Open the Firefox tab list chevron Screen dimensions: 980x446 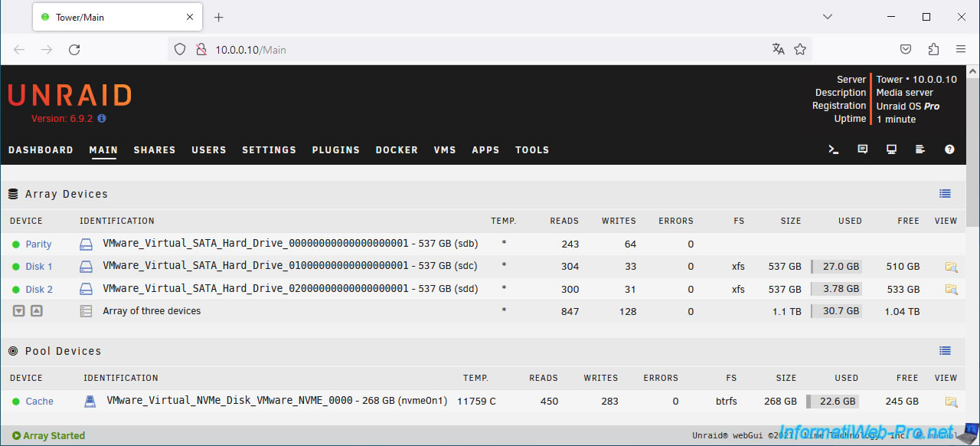828,17
